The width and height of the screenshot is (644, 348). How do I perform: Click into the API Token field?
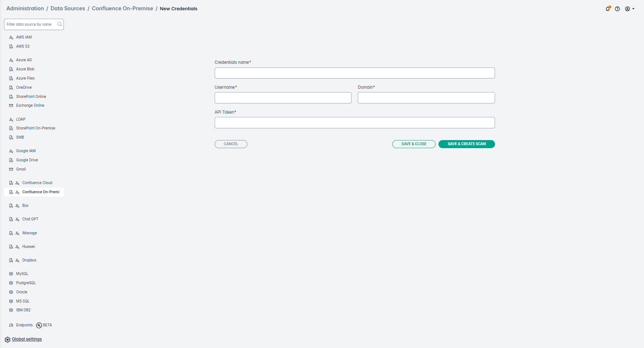point(354,123)
